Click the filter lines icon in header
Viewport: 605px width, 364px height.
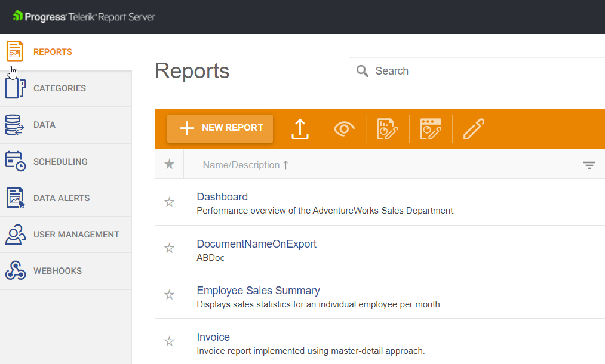click(589, 165)
